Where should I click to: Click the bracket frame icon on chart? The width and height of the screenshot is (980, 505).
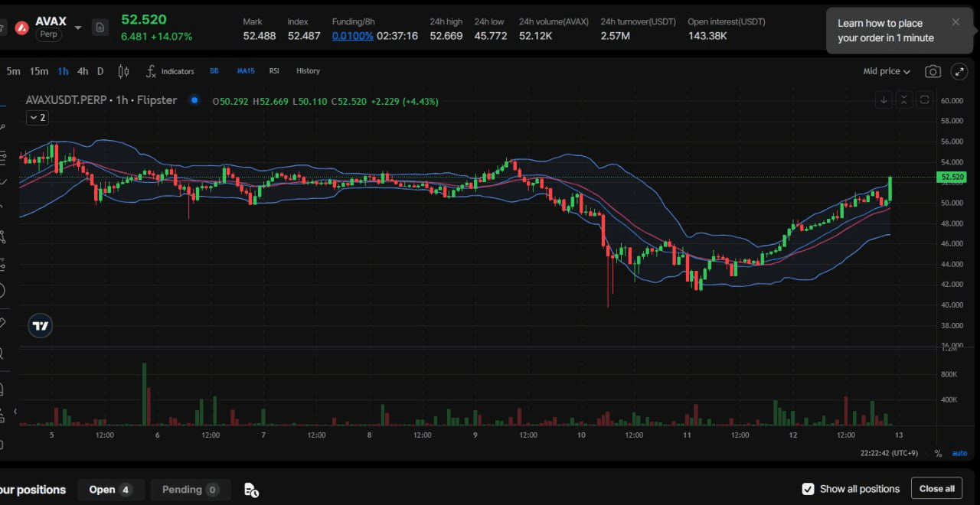tap(924, 100)
